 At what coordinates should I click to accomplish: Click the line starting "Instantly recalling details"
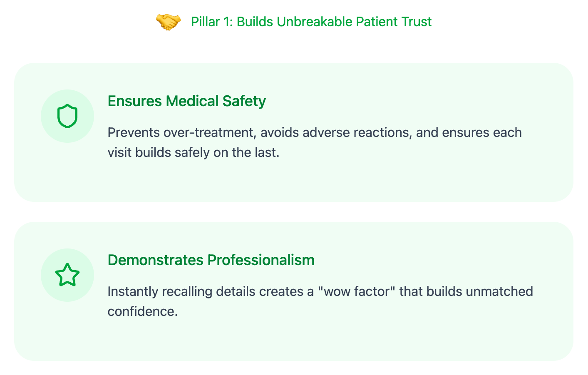pos(320,291)
